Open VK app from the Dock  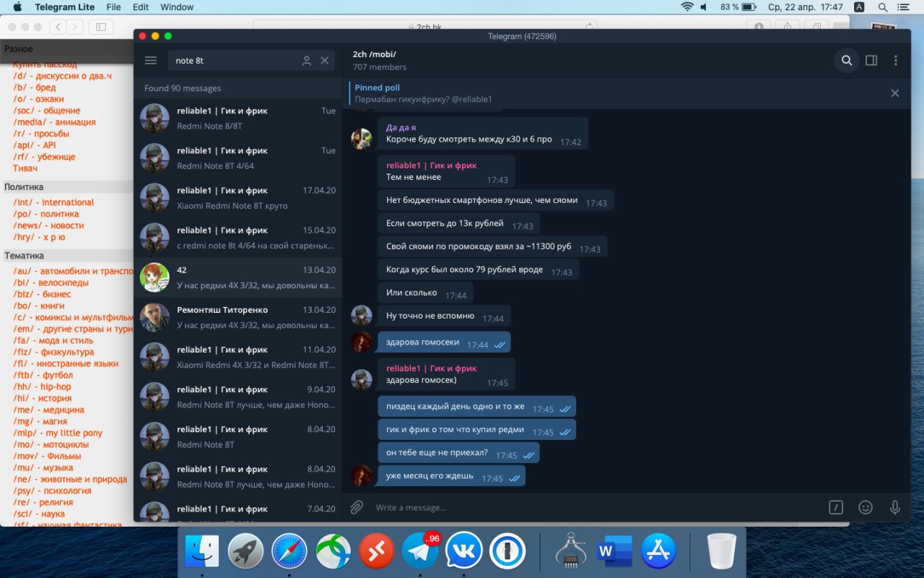coord(464,551)
